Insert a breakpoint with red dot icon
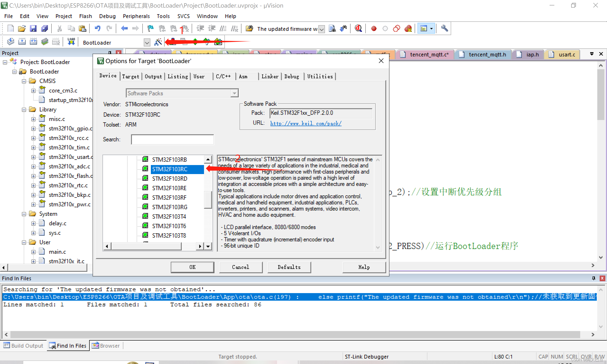This screenshot has height=364, width=607. 373,29
